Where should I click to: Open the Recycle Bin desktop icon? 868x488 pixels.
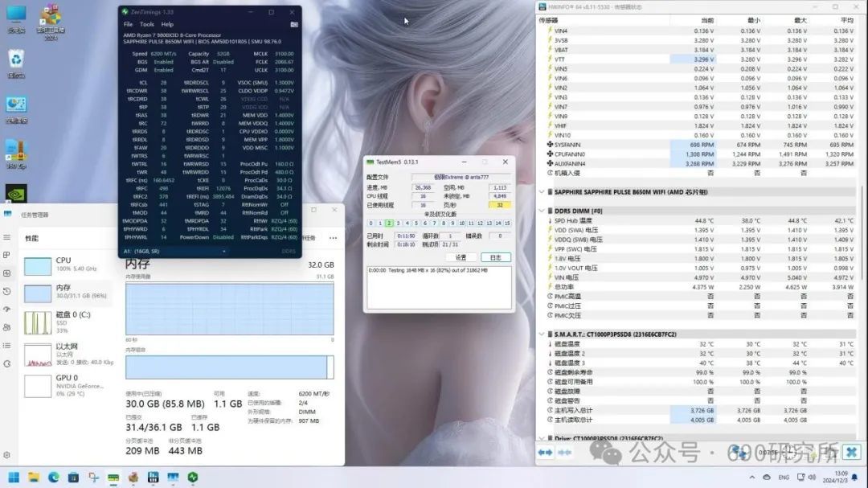[16, 64]
